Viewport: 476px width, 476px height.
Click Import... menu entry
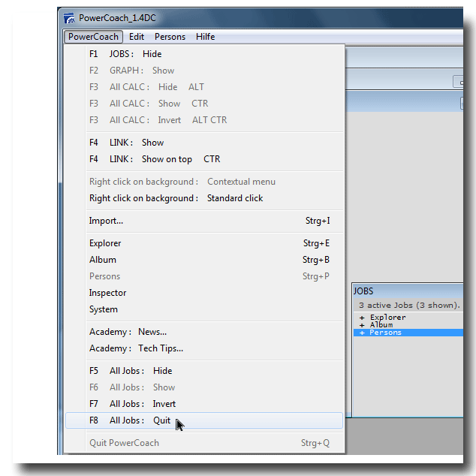point(204,221)
